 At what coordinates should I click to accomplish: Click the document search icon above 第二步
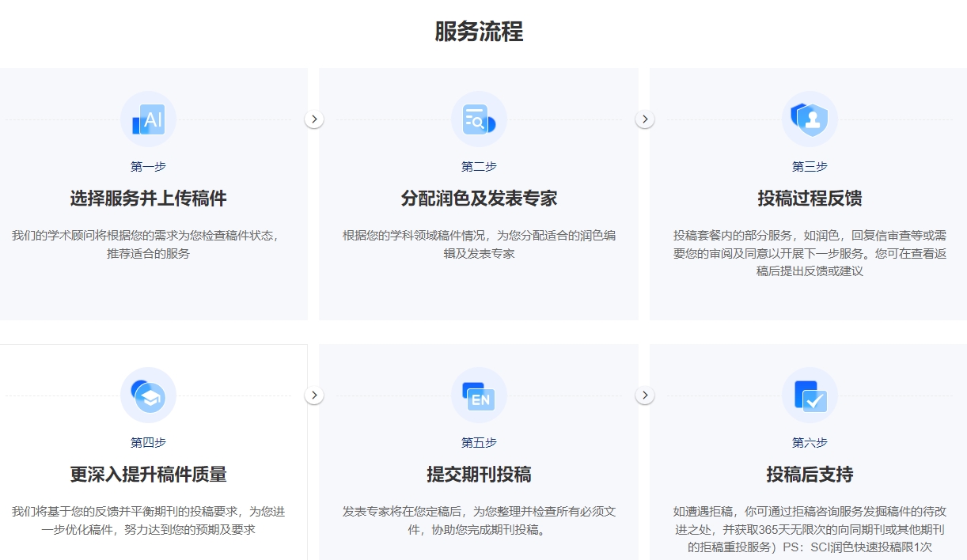point(479,118)
